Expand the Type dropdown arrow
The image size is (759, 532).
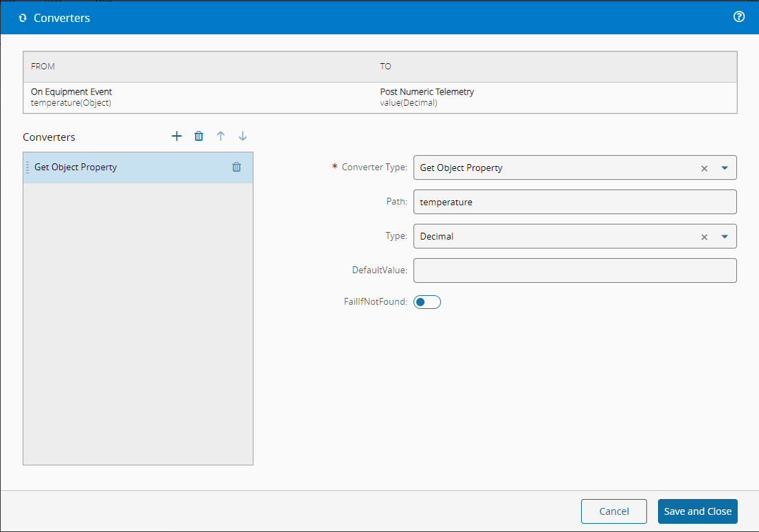725,237
